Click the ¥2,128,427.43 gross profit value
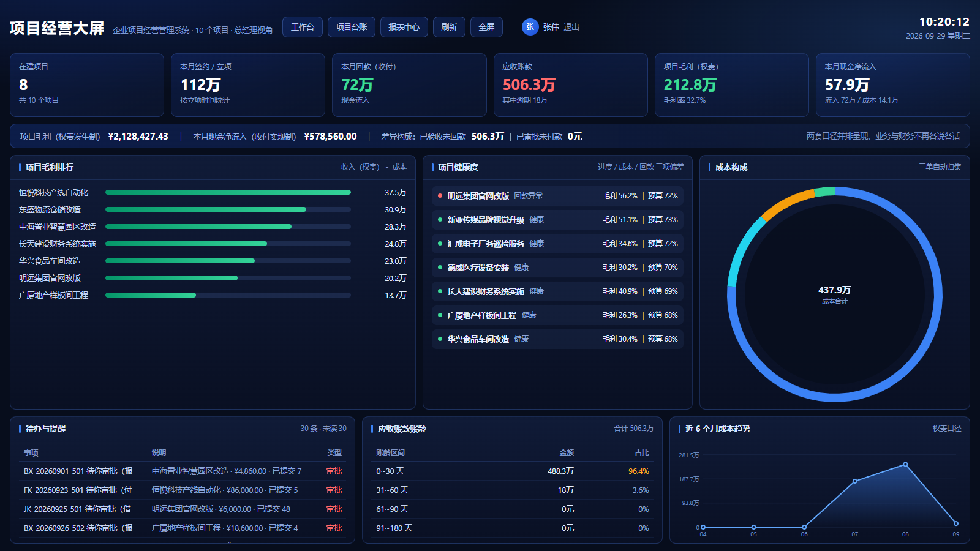Screen dimensions: 980x551 coord(138,137)
